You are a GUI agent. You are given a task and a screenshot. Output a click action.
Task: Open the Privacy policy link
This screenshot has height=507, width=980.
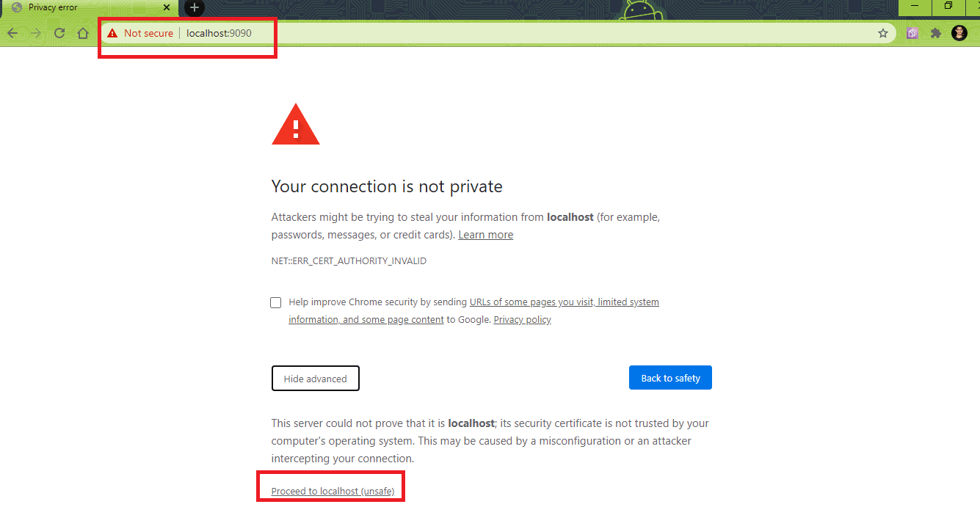pos(522,320)
